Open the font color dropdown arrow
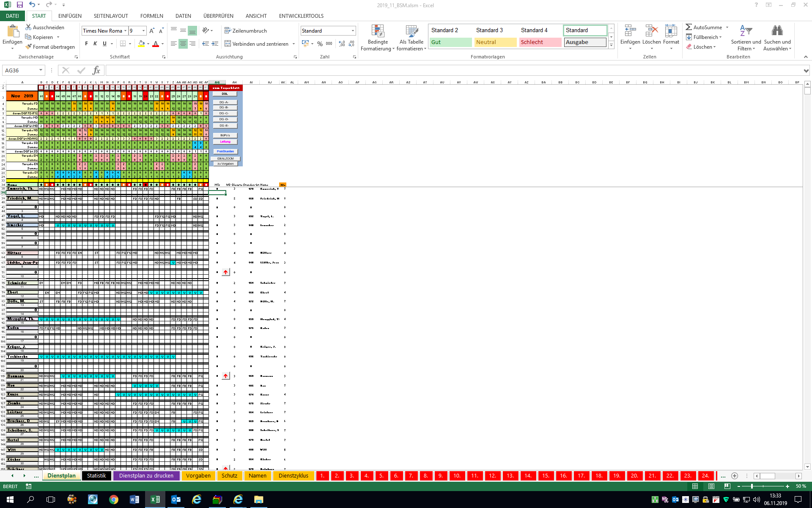The image size is (812, 508). point(163,44)
